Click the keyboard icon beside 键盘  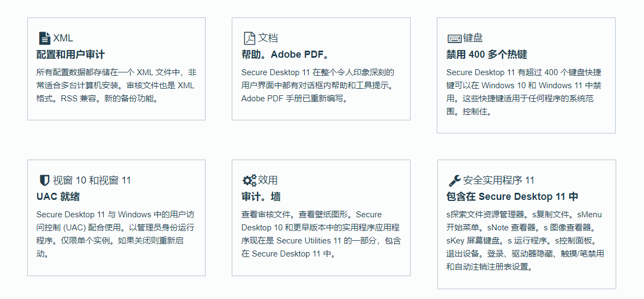point(454,39)
